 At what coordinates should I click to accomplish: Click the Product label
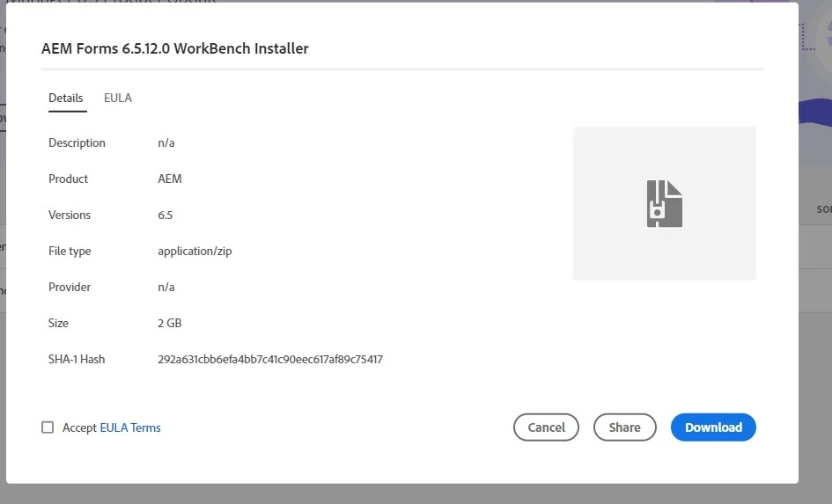pyautogui.click(x=68, y=179)
